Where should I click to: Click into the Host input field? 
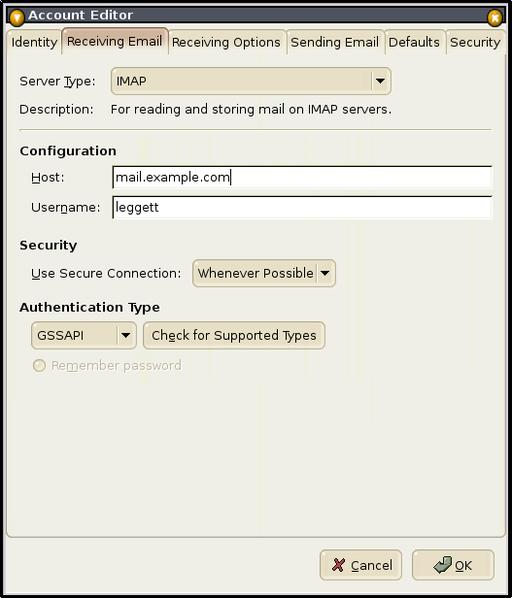coord(302,177)
